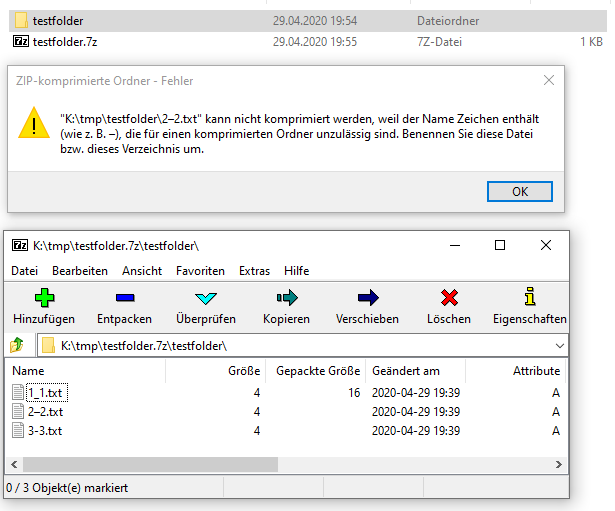Close the 7-Zip window

point(546,245)
